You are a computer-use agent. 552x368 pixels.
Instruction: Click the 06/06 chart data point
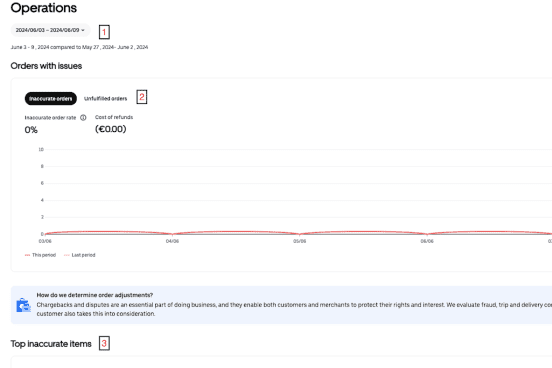(x=427, y=234)
